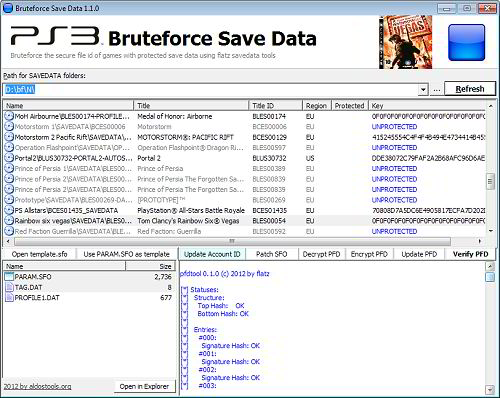Viewport: 500px width, 398px height.
Task: Click the UNPROTECTED key of Motorstorm row
Action: [394, 127]
